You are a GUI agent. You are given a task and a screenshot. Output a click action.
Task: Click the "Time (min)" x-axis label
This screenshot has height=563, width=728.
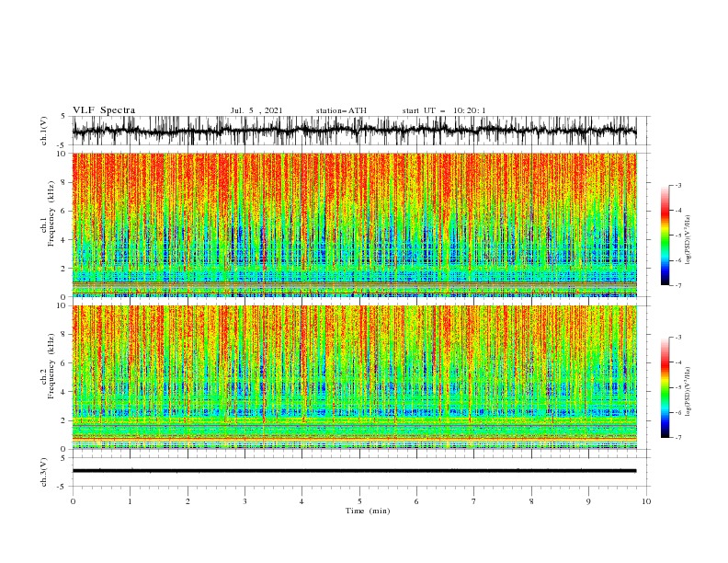pyautogui.click(x=368, y=511)
